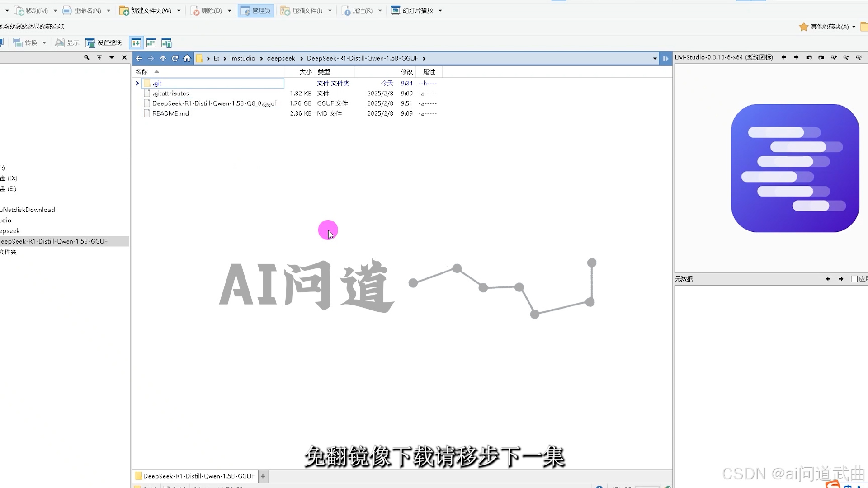Toggle the 应用 checkbox in metadata panel

854,279
